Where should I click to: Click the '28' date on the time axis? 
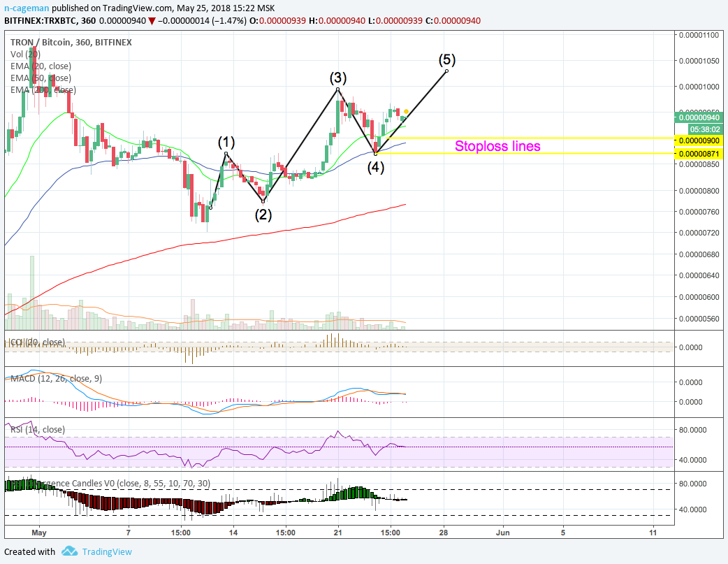[444, 533]
